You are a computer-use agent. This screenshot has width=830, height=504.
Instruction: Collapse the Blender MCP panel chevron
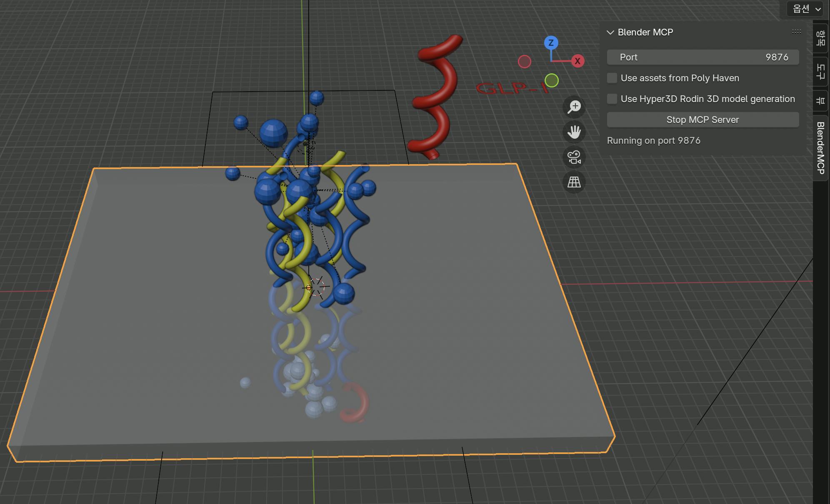(x=610, y=32)
